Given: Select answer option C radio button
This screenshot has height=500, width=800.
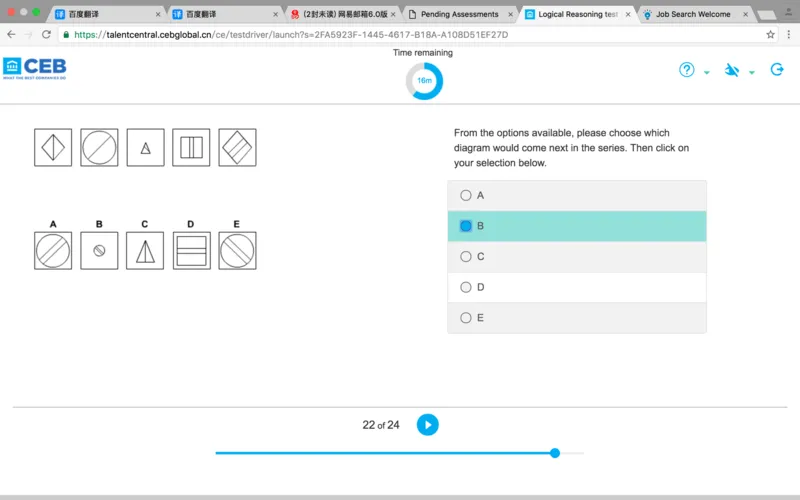Looking at the screenshot, I should 466,257.
